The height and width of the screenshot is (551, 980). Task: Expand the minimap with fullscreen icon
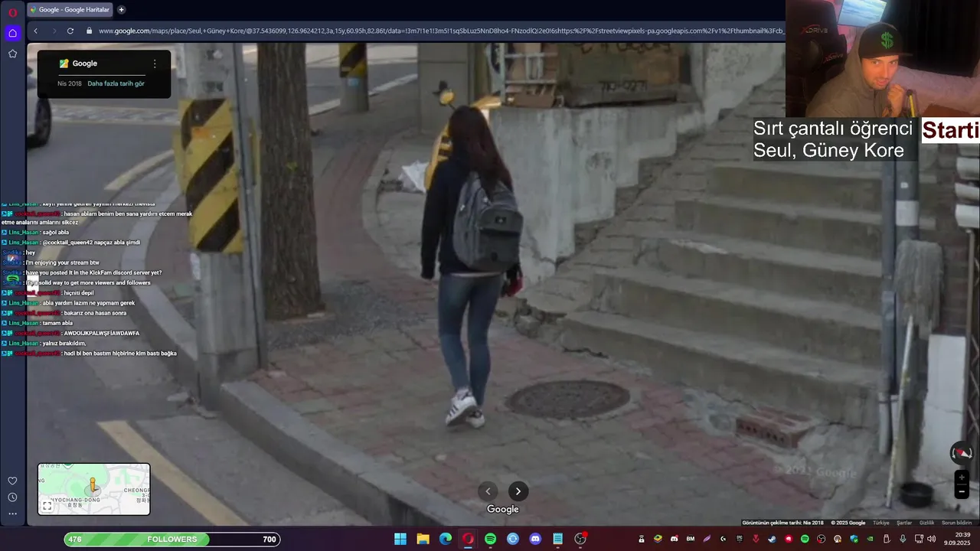tap(47, 506)
